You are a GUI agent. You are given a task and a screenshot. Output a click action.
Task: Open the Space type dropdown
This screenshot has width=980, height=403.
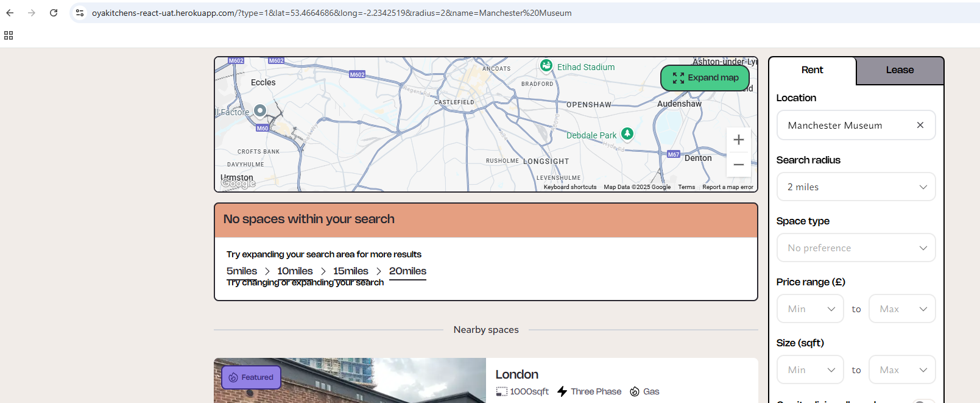pos(856,248)
